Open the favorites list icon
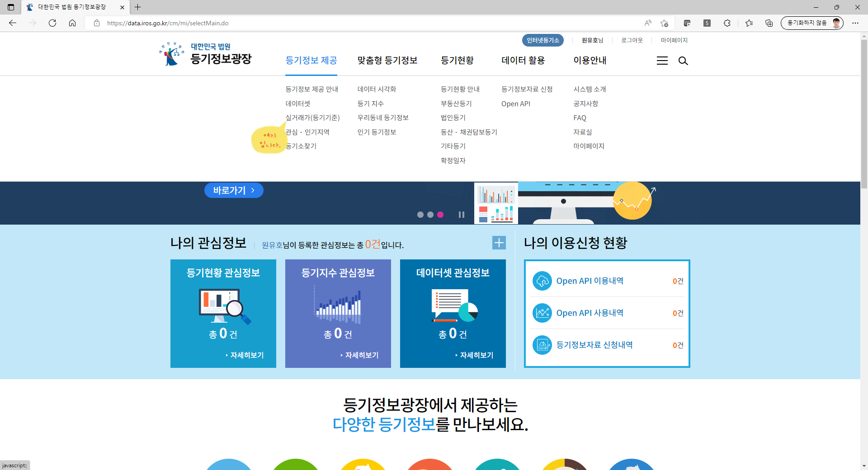Screen dimensions: 868x470 click(x=749, y=23)
